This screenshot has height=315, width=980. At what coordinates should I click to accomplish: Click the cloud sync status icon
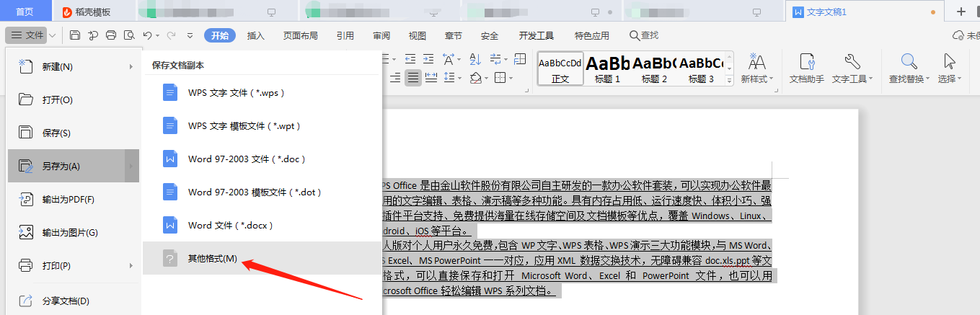tap(958, 35)
